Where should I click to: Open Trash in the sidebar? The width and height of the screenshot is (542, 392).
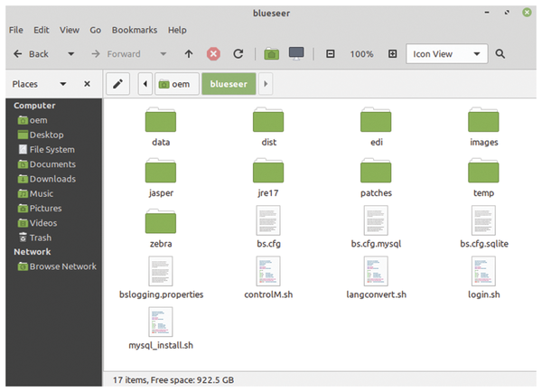pos(35,238)
